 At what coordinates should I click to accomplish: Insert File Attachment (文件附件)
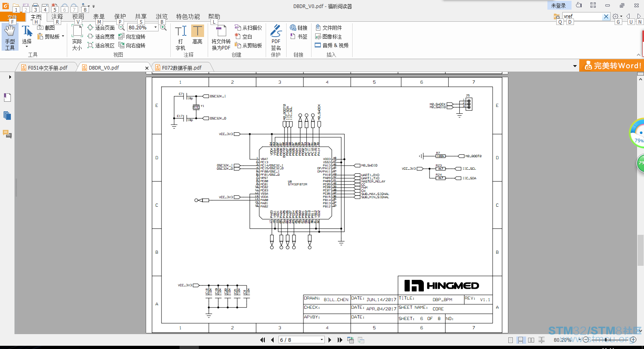point(328,28)
